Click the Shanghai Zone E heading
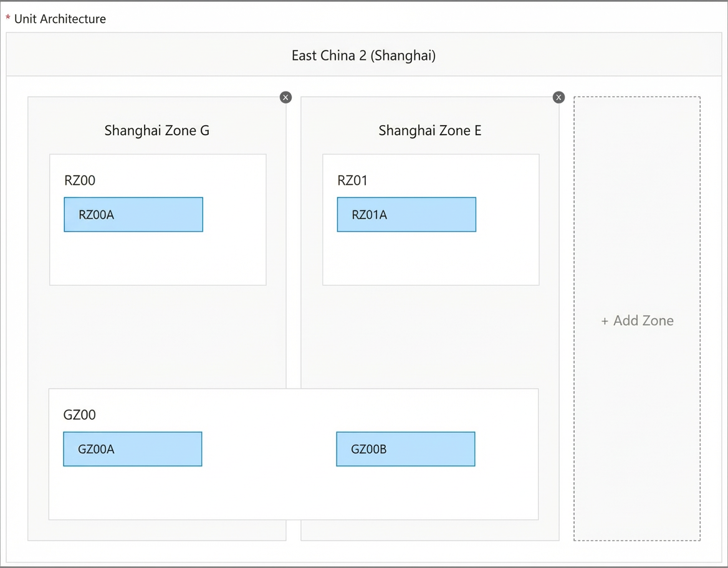Viewport: 728px width, 568px height. pyautogui.click(x=430, y=130)
